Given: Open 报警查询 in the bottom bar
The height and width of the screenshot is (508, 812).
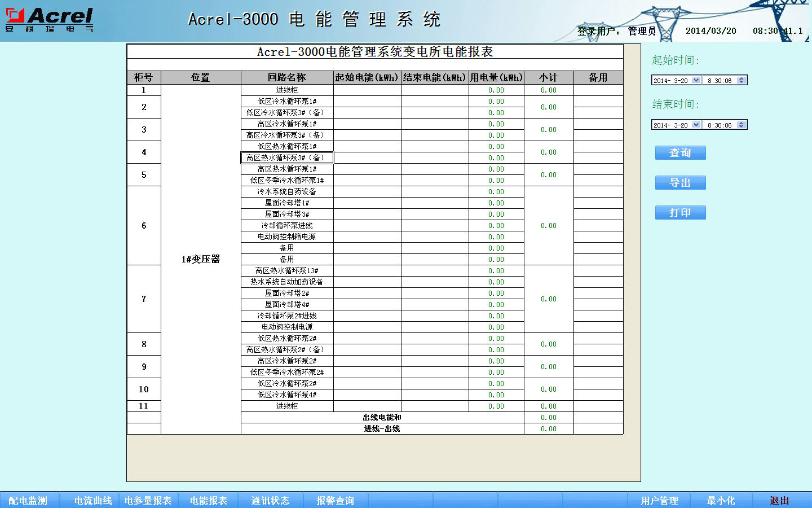Looking at the screenshot, I should coord(336,501).
